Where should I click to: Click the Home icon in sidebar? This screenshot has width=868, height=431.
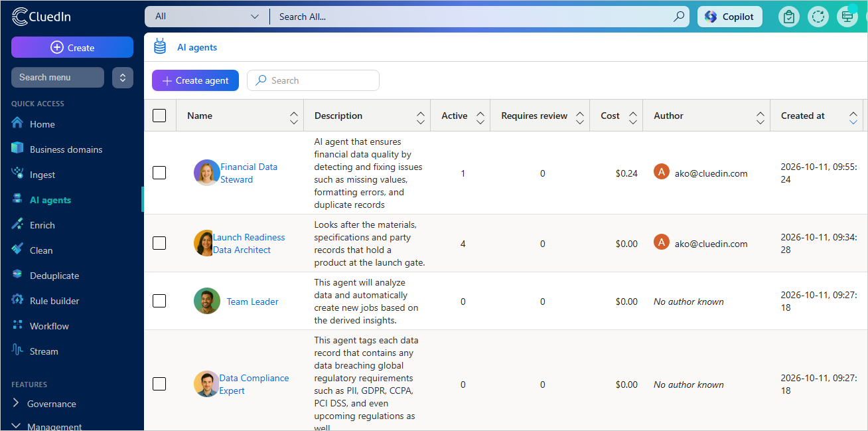click(17, 124)
